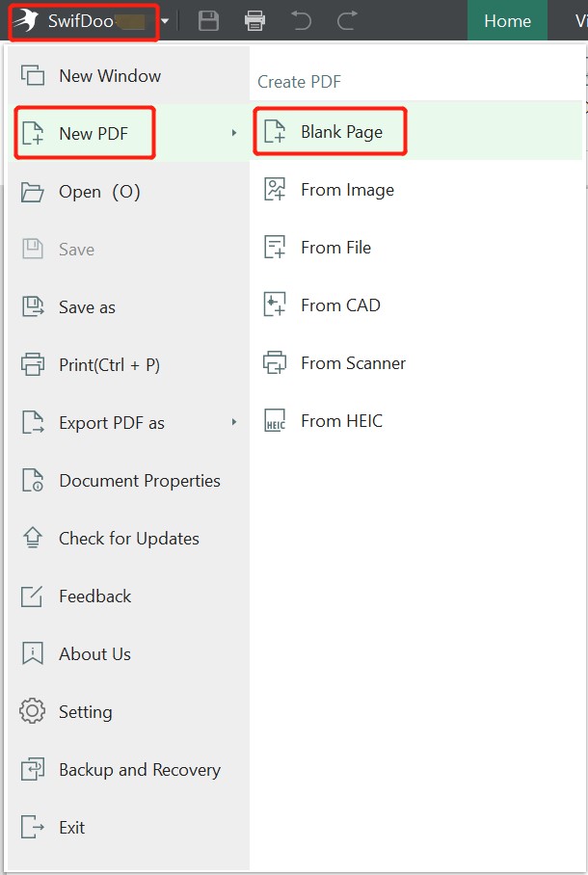Click Check for Updates
The width and height of the screenshot is (588, 875).
(128, 538)
